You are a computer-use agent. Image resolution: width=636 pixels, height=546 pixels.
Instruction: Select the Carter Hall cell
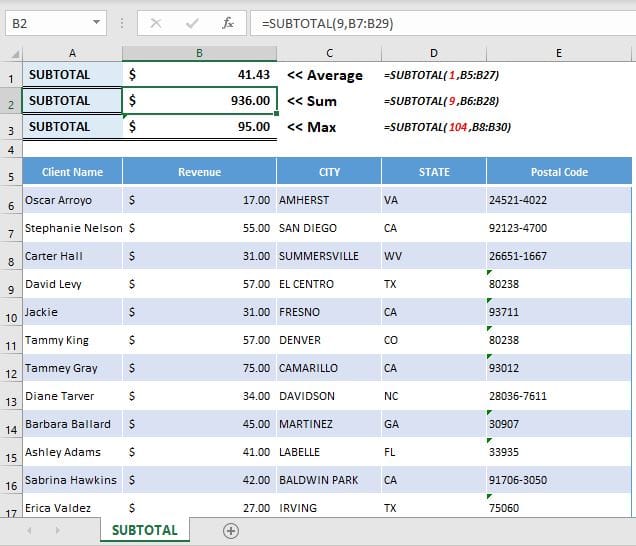click(72, 256)
